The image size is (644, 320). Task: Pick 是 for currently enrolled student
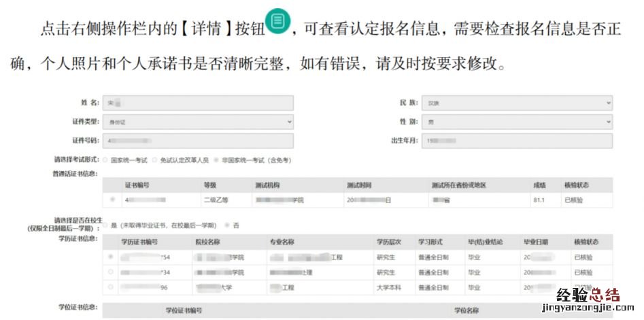[105, 225]
